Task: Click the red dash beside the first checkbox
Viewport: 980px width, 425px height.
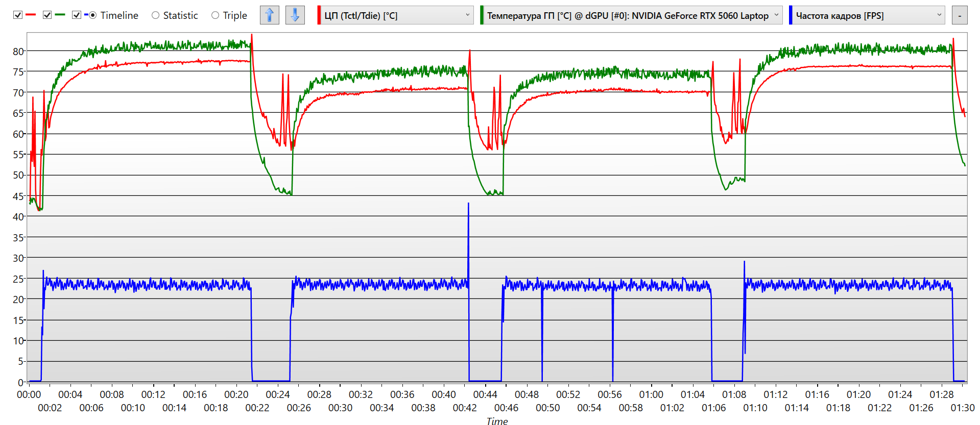Action: click(31, 15)
